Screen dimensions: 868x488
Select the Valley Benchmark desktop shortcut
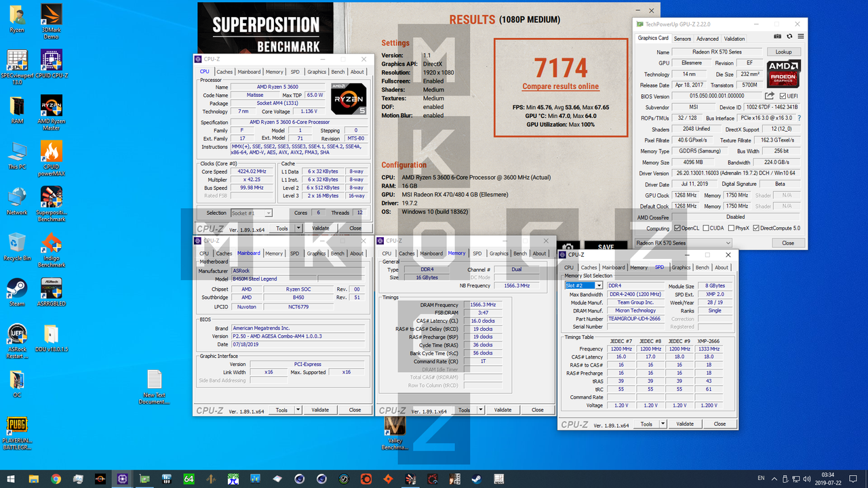(x=395, y=432)
